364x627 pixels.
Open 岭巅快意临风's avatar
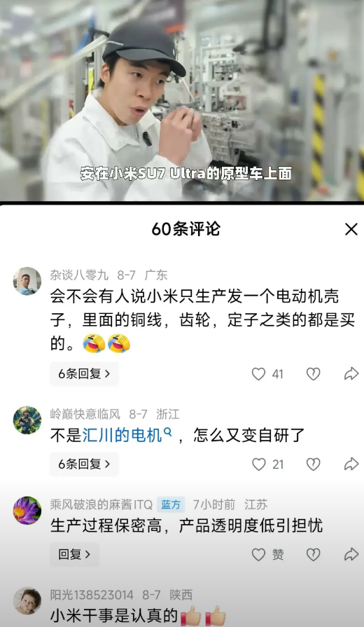(27, 420)
